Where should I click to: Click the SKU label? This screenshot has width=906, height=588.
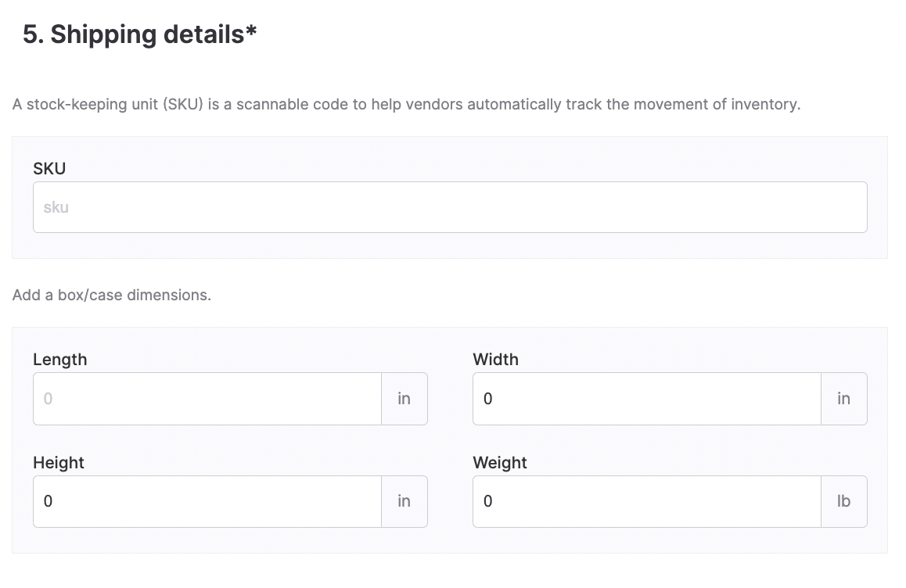49,169
